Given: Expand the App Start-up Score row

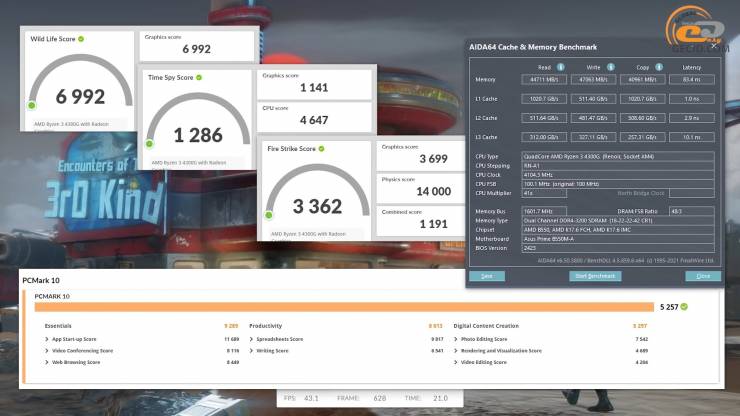Looking at the screenshot, I should [47, 339].
